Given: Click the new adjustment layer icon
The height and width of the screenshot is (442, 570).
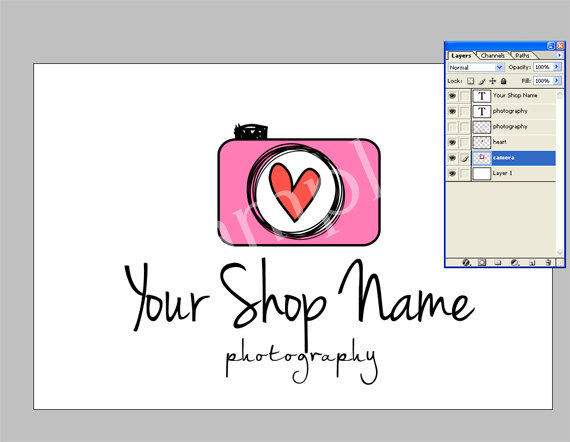Looking at the screenshot, I should pyautogui.click(x=514, y=262).
